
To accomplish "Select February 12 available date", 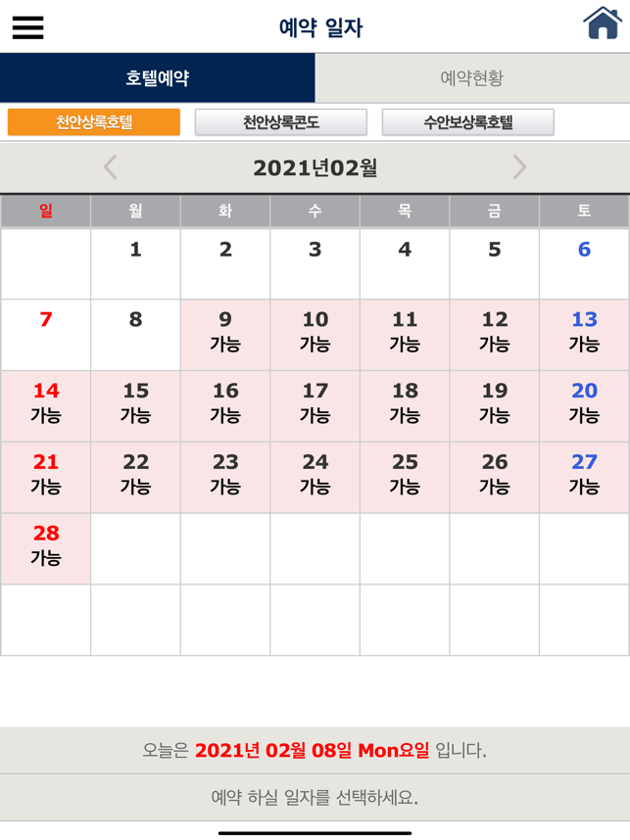I will pos(495,335).
